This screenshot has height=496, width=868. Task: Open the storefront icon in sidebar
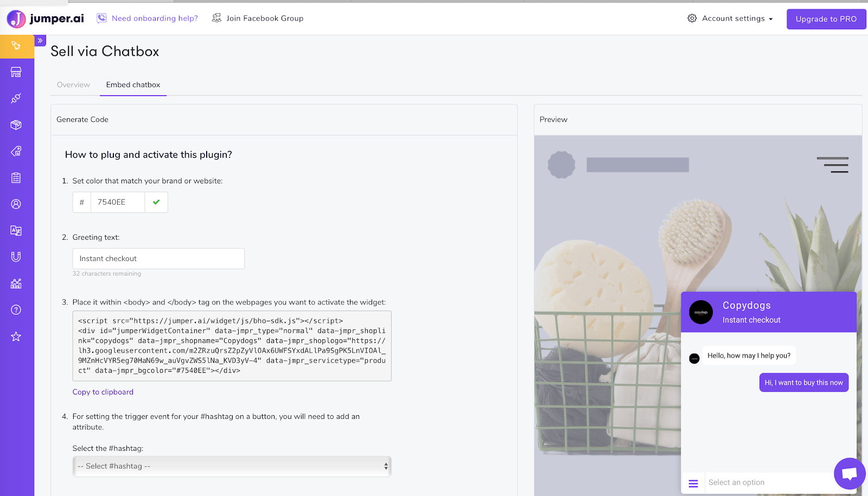(16, 72)
